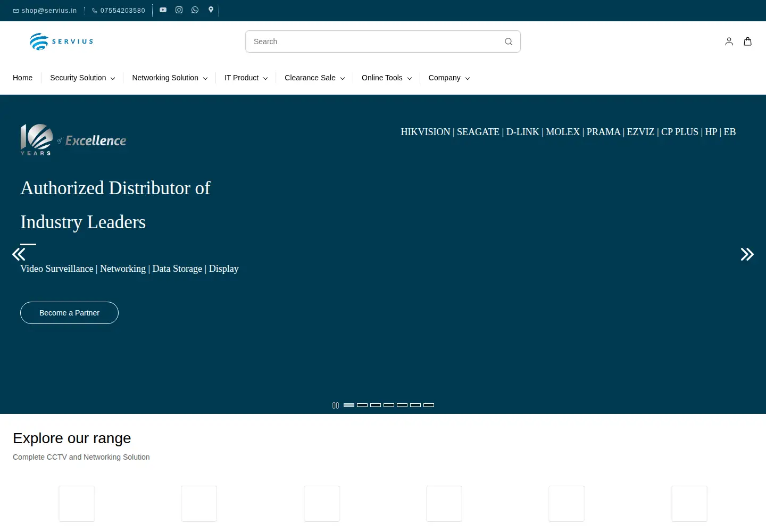Click the "HIKVISION | SEAGATE | D-LINK" brand list

click(568, 132)
